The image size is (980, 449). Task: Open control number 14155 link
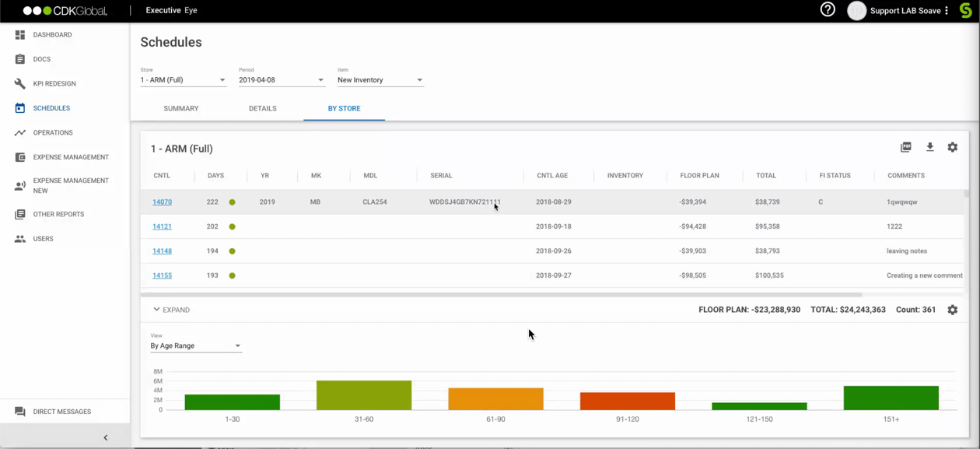tap(162, 275)
